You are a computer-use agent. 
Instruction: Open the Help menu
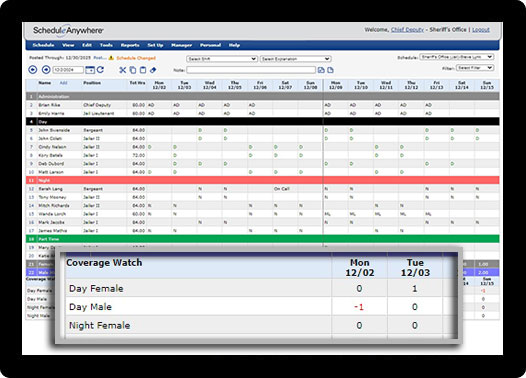[234, 45]
